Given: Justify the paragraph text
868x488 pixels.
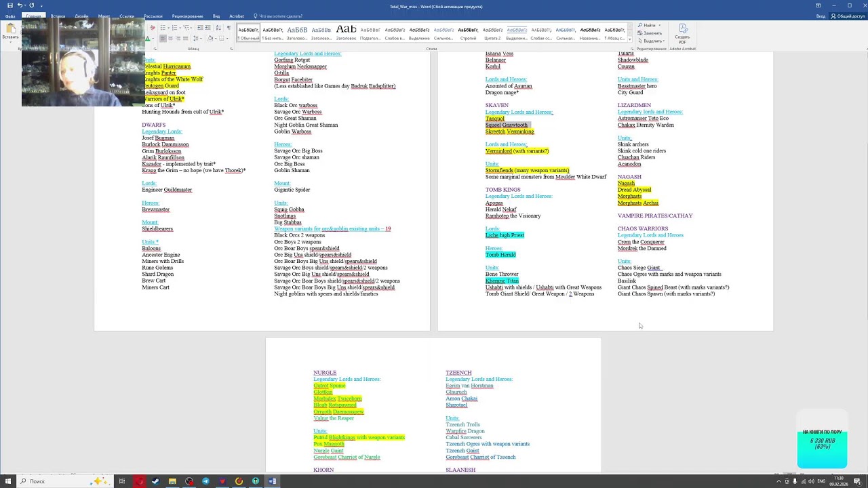Looking at the screenshot, I should (x=185, y=39).
